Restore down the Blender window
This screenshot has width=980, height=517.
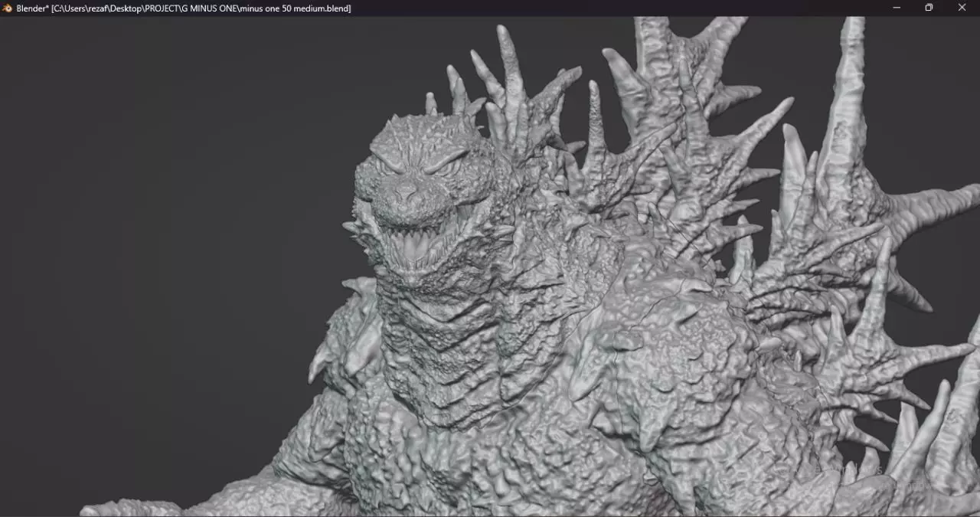(929, 8)
